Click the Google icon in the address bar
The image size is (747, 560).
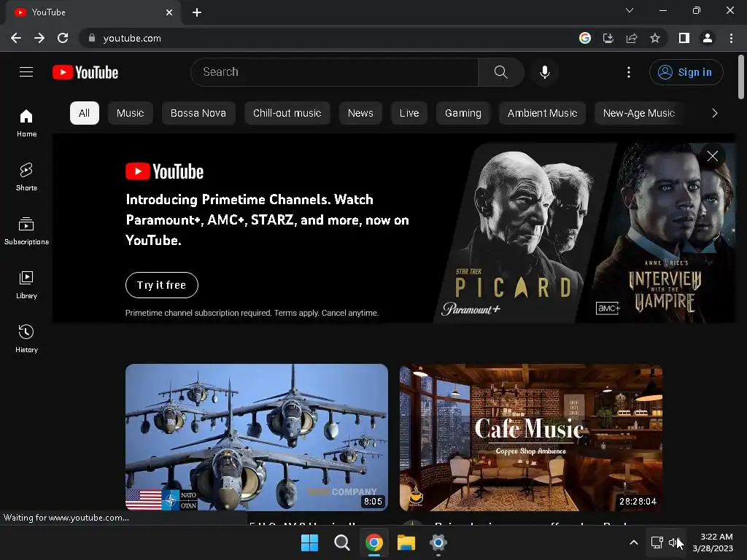tap(584, 38)
